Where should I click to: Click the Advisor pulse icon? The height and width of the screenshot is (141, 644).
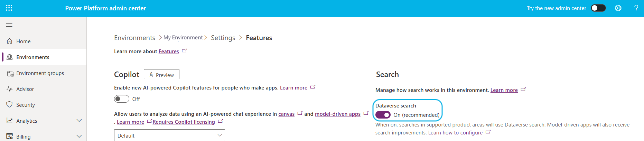(10, 89)
